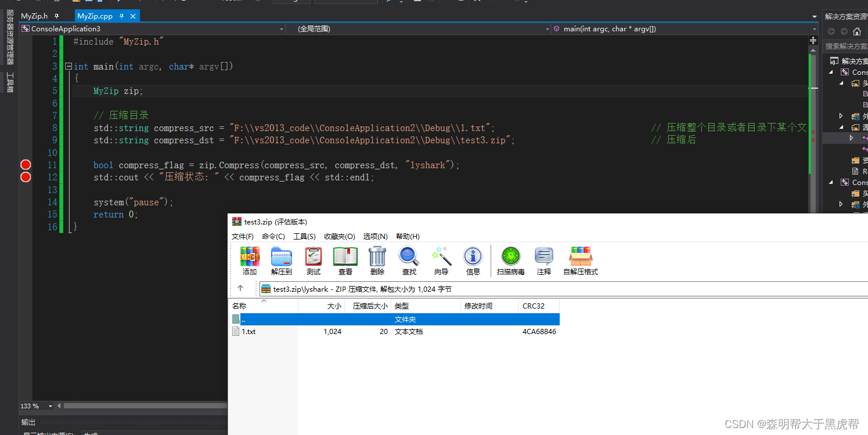Open the ConsoleApplication3 project scope dropdown
Viewport: 868px width, 435px height.
pos(281,29)
